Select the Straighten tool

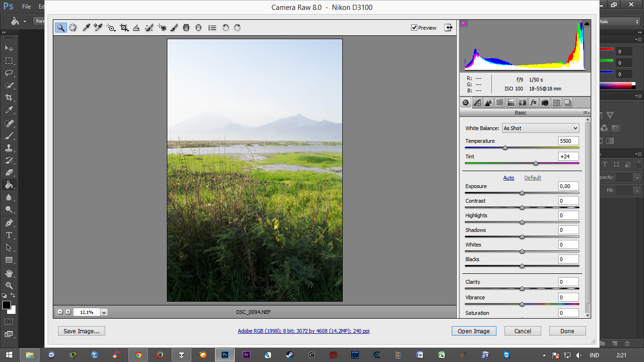pos(136,28)
